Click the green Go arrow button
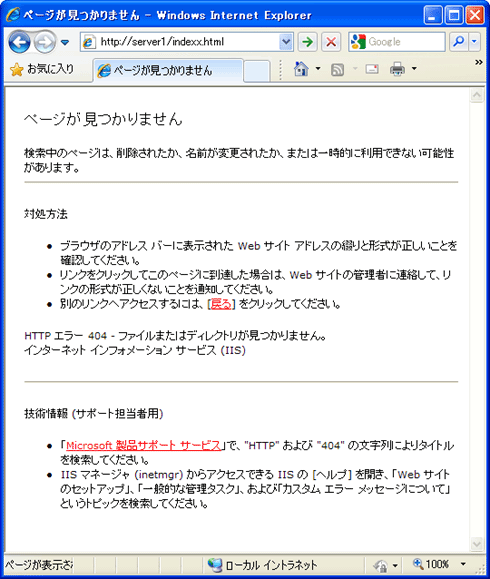Screen dimensions: 490x579 tap(308, 42)
